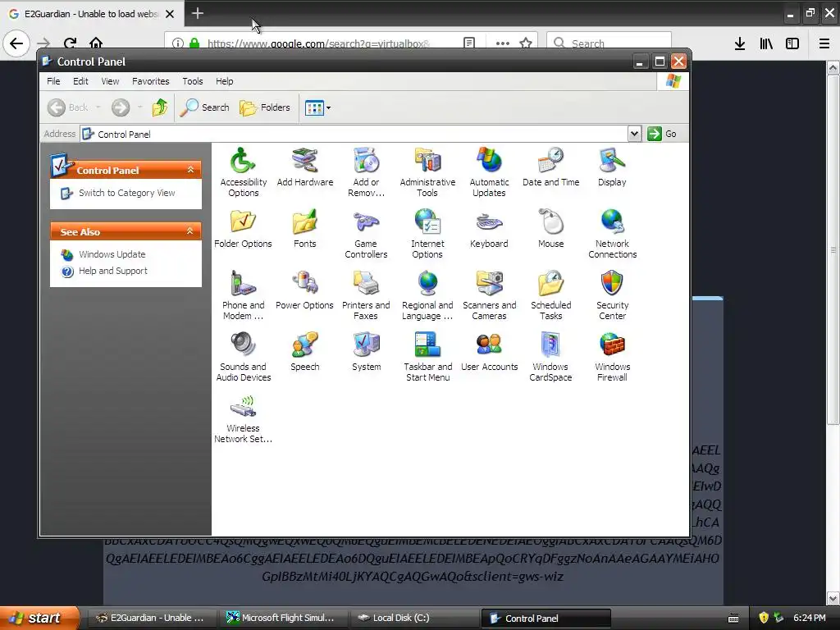Viewport: 840px width, 630px height.
Task: Open a new browser tab
Action: (198, 13)
